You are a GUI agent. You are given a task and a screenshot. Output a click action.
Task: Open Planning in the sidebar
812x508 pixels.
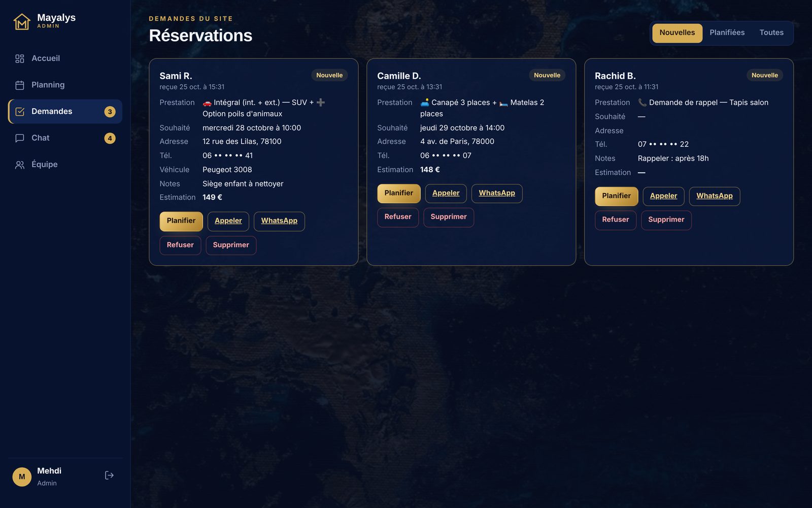click(x=65, y=85)
